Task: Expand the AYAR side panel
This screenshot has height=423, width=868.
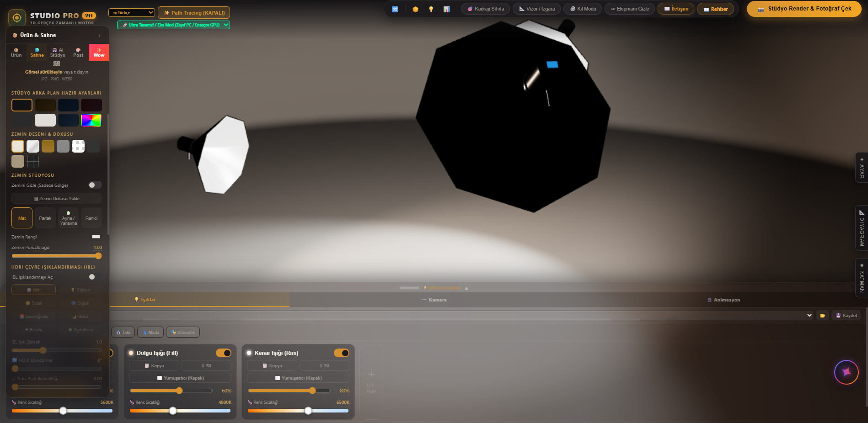Action: coord(862,168)
